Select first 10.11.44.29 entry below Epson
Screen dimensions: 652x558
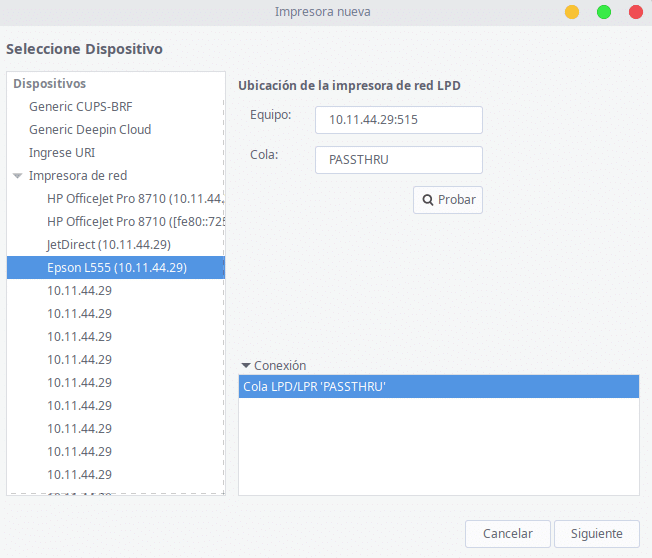(79, 291)
